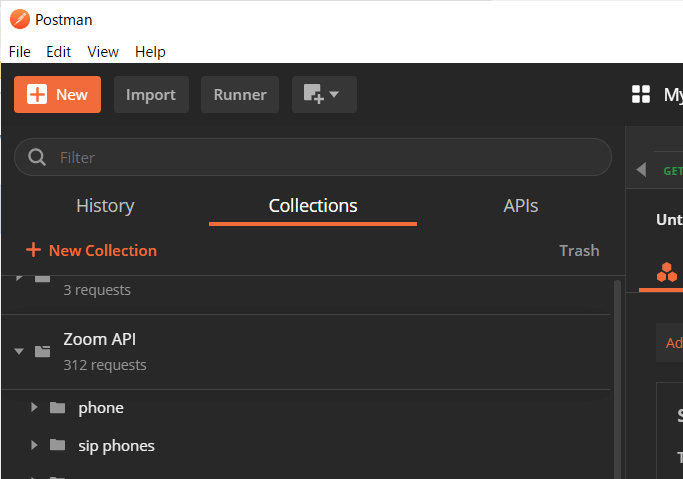Click the left arrow to scroll request tabs

pyautogui.click(x=641, y=169)
